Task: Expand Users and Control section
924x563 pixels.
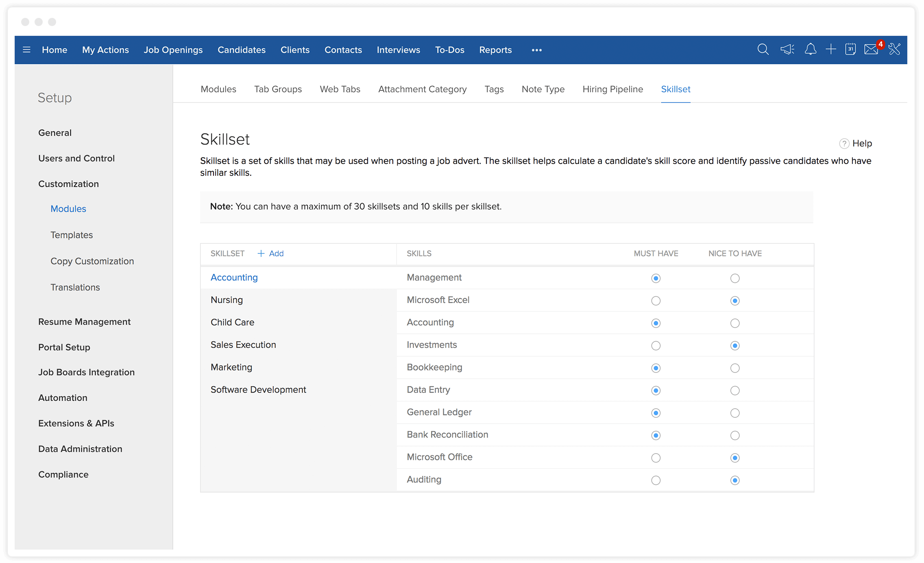Action: tap(76, 158)
